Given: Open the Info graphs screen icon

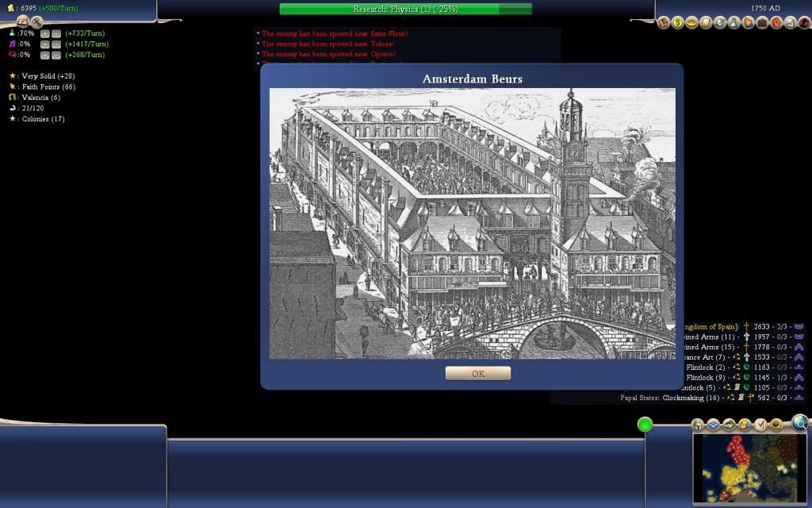Looking at the screenshot, I should [789, 22].
